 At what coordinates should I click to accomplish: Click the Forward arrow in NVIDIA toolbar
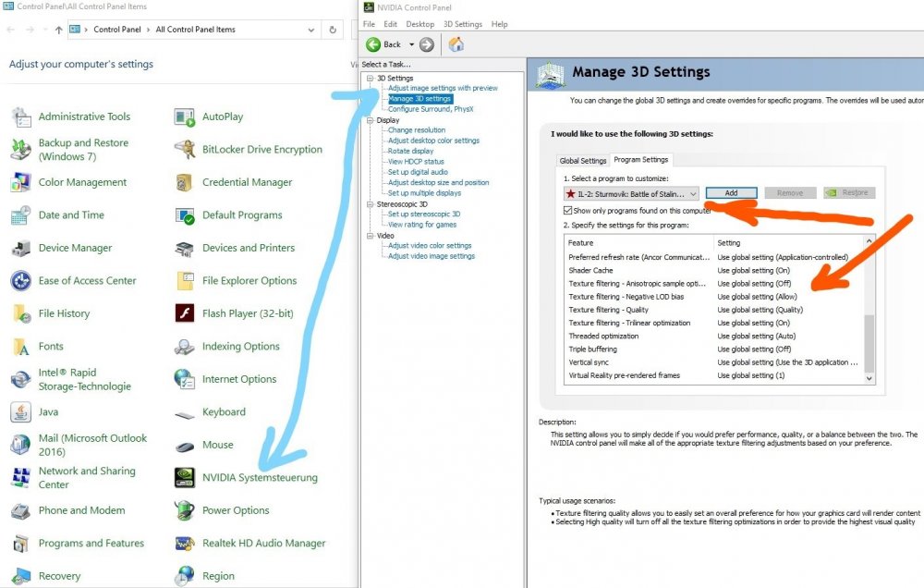pos(427,44)
